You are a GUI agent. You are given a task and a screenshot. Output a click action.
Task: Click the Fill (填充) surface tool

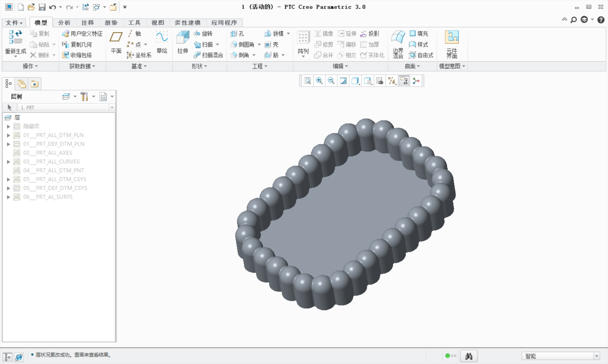pyautogui.click(x=418, y=33)
